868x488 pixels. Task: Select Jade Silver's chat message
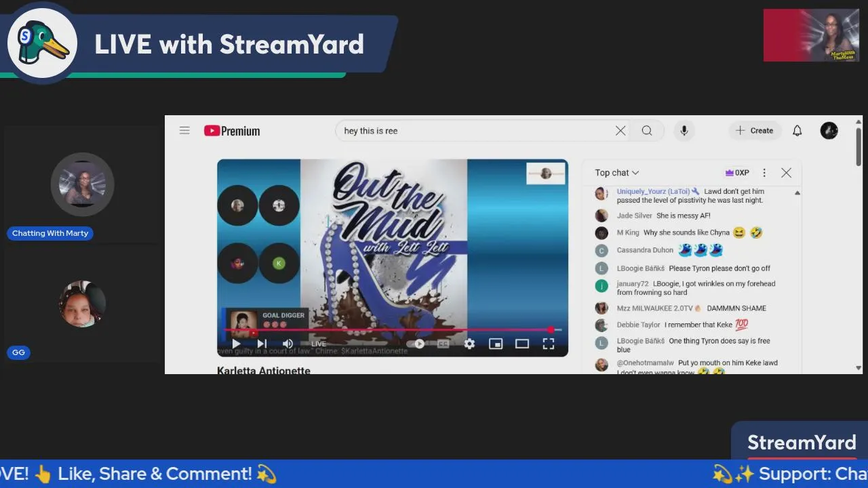tap(683, 216)
